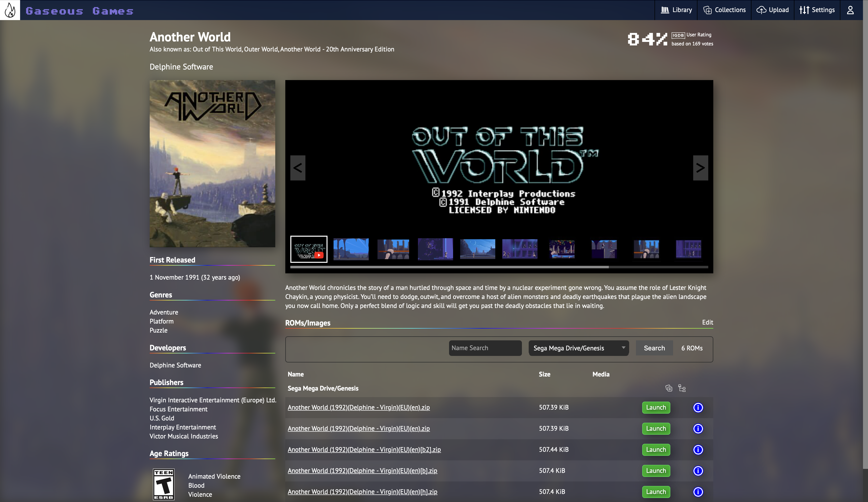Go to the Upload page
Image resolution: width=868 pixels, height=502 pixels.
772,10
